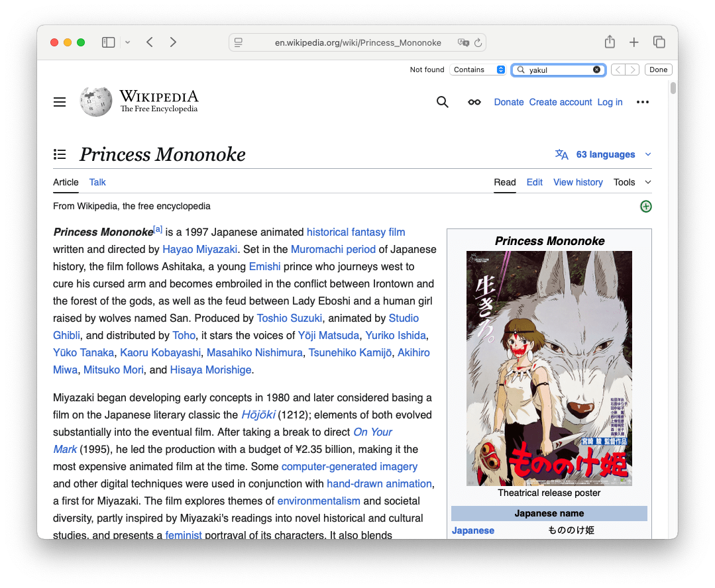The image size is (715, 588).
Task: Expand the 63 languages dropdown
Action: pyautogui.click(x=603, y=154)
